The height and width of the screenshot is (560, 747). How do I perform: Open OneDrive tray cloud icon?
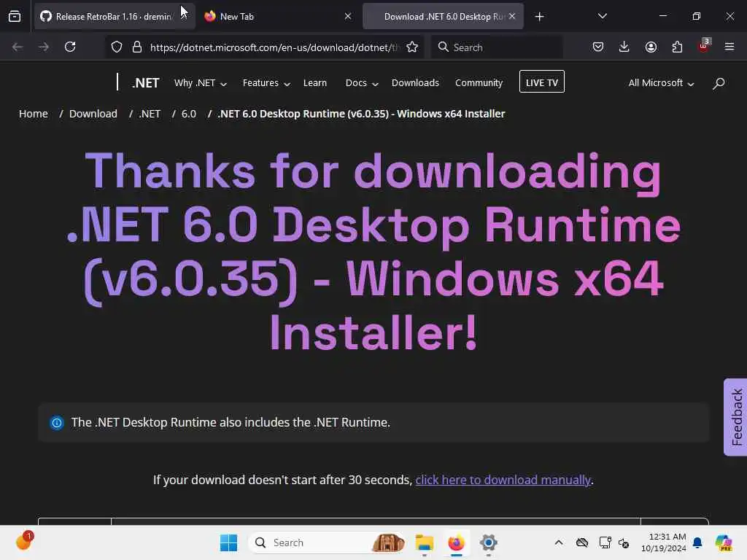(582, 542)
